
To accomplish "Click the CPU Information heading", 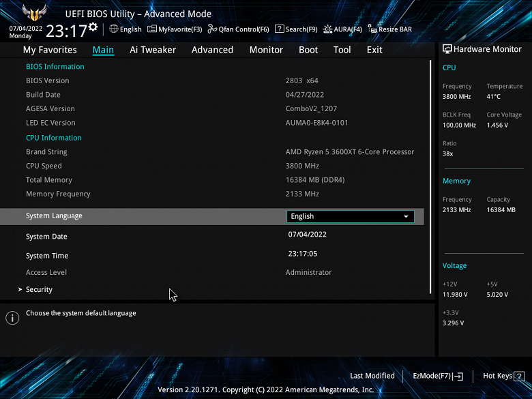I will point(54,138).
